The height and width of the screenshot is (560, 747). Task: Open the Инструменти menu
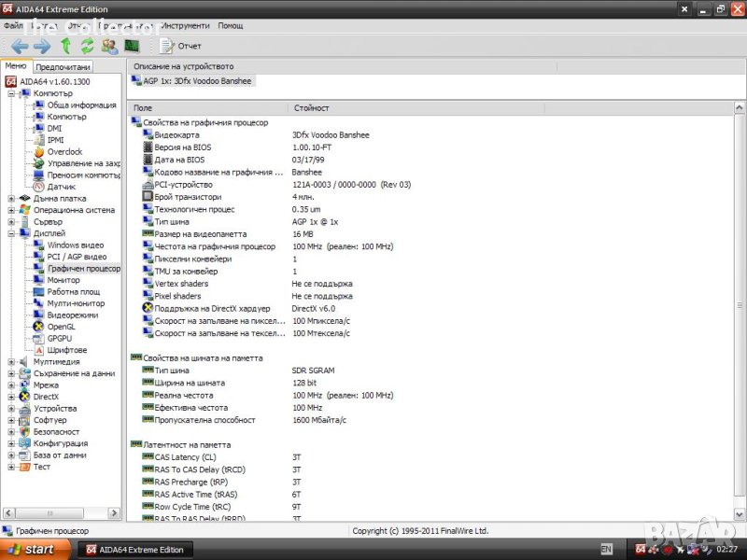[x=185, y=25]
